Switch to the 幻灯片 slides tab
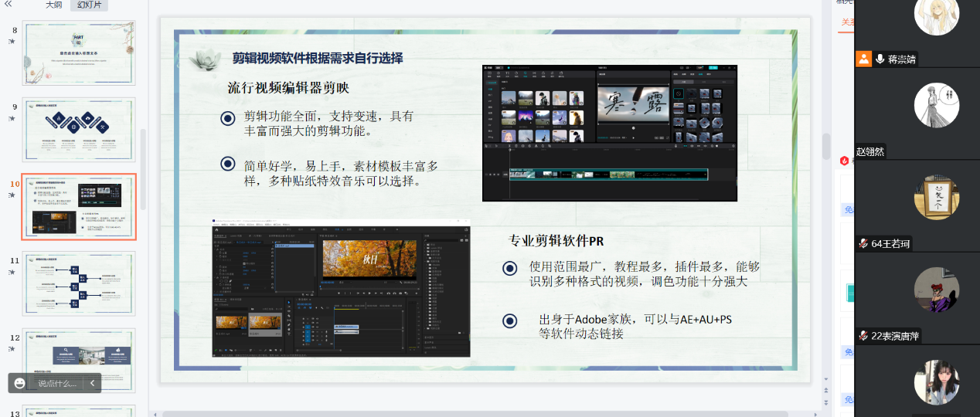This screenshot has width=980, height=417. coord(89,5)
